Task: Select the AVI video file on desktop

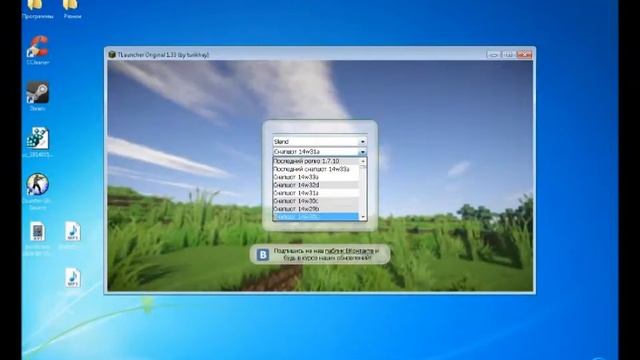Action: click(x=38, y=238)
